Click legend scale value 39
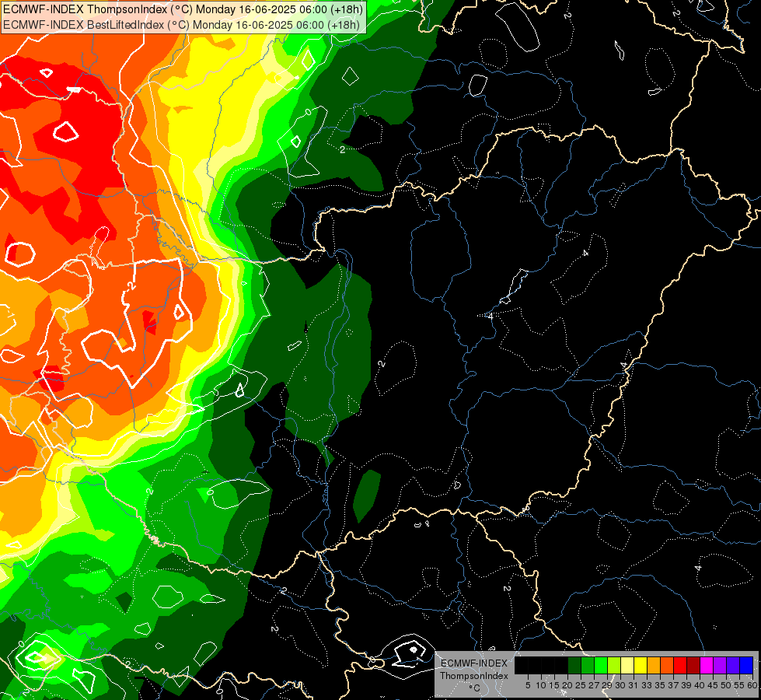The image size is (761, 700). click(686, 685)
